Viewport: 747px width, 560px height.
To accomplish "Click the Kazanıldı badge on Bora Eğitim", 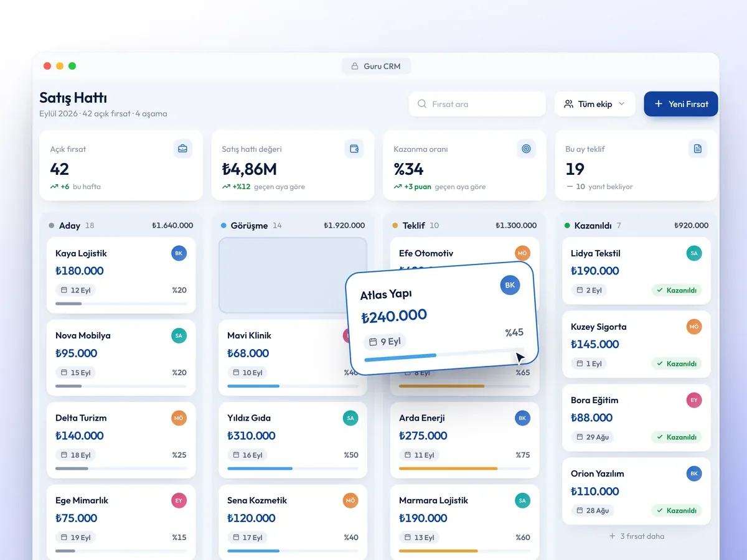I will [677, 437].
